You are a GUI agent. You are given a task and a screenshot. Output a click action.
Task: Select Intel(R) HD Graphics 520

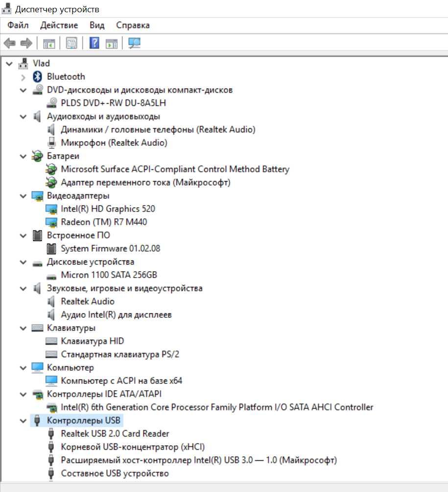pyautogui.click(x=108, y=209)
